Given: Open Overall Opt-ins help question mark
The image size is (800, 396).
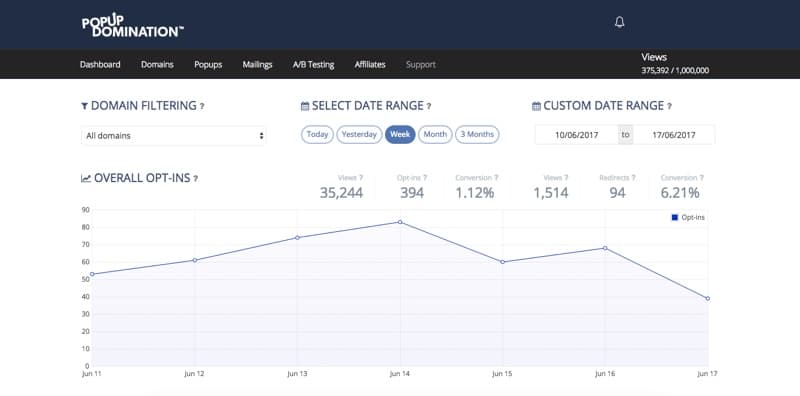Looking at the screenshot, I should pos(195,179).
